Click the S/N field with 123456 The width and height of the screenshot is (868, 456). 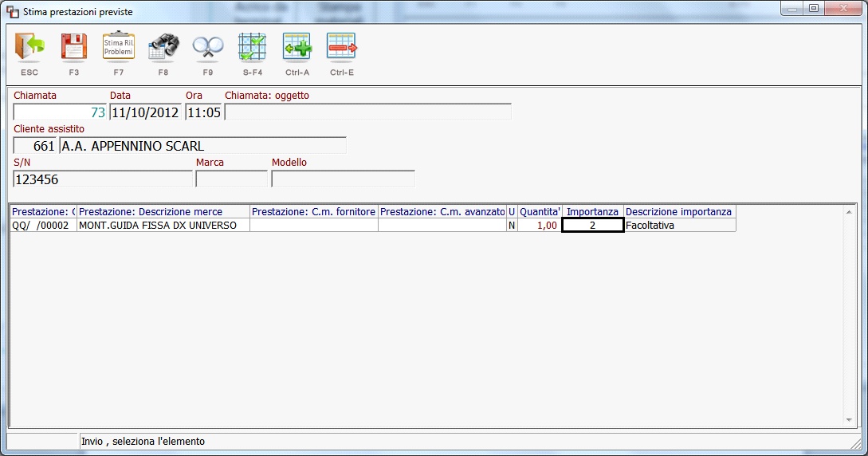pyautogui.click(x=103, y=179)
